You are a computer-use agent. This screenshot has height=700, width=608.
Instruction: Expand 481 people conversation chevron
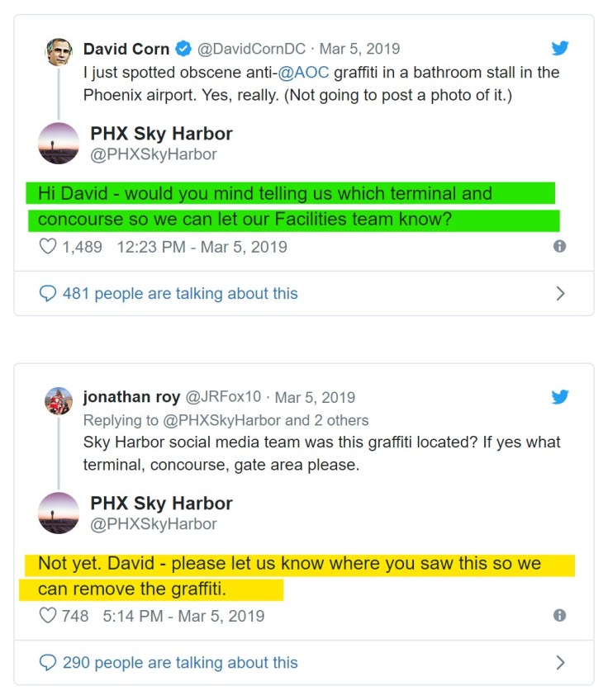click(560, 293)
